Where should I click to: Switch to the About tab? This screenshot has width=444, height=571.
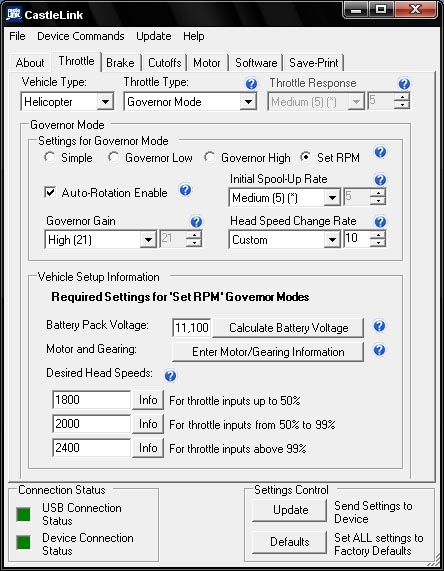click(30, 63)
